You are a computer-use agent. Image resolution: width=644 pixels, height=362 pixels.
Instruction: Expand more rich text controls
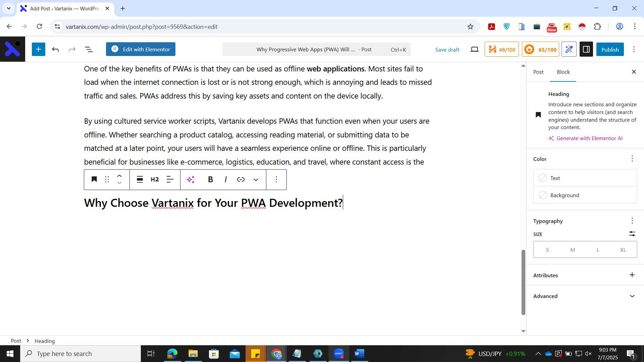point(256,179)
